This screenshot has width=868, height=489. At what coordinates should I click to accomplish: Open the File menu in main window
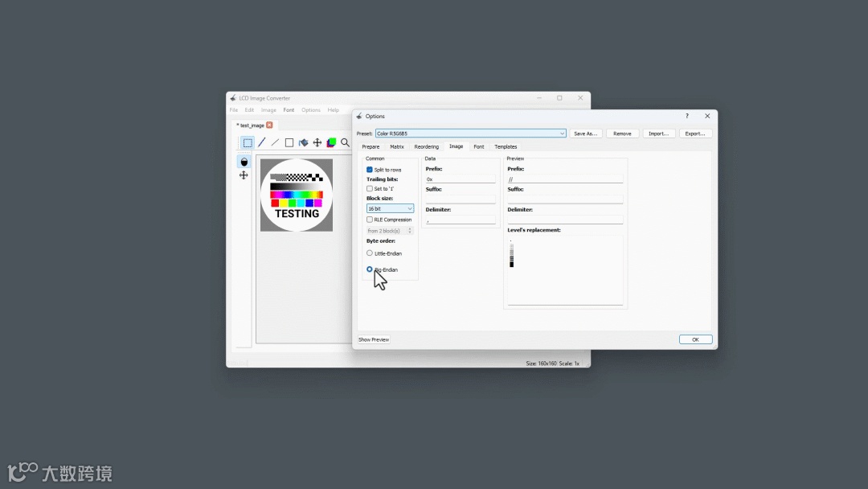[234, 110]
